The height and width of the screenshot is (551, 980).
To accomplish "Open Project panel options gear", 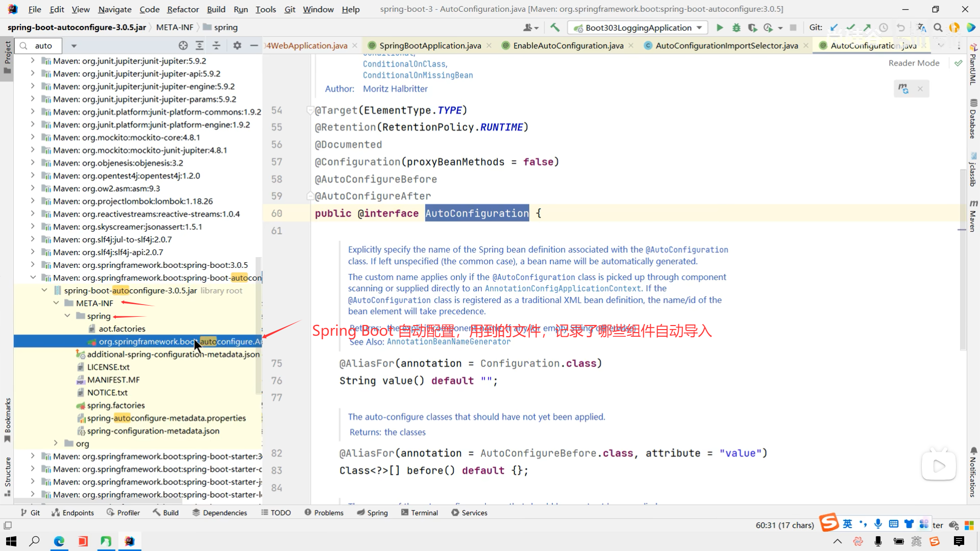I will click(237, 45).
